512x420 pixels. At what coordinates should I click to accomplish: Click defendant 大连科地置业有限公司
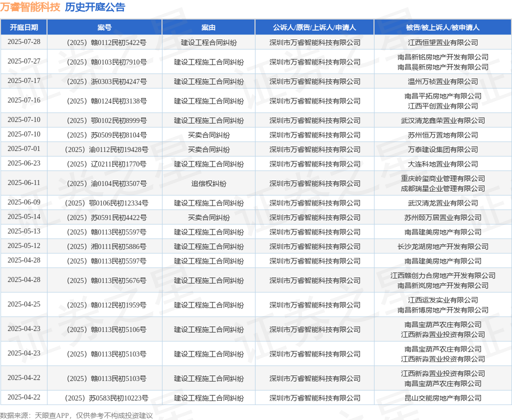443,164
